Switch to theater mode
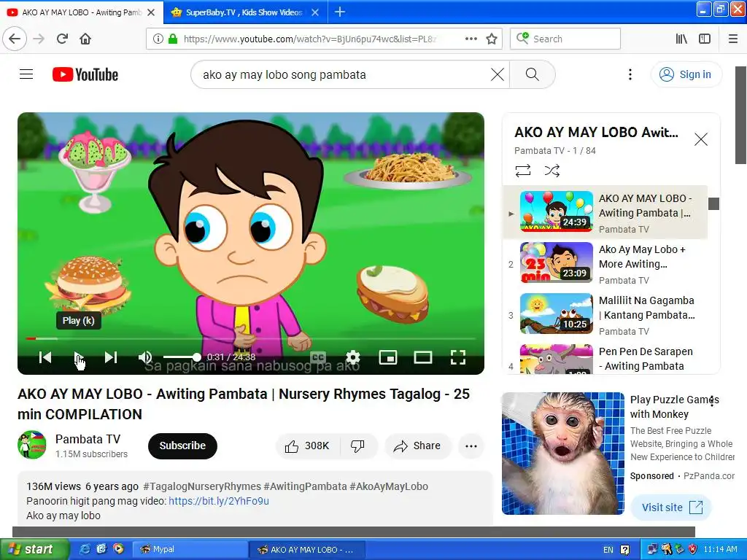 [x=423, y=357]
